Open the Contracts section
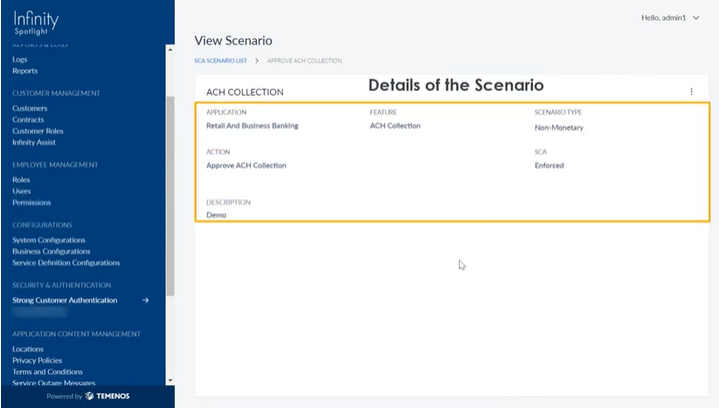719x408 pixels. click(28, 120)
